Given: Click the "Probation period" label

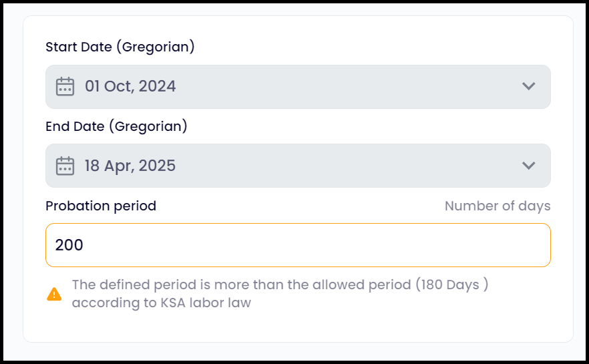Looking at the screenshot, I should [x=101, y=206].
